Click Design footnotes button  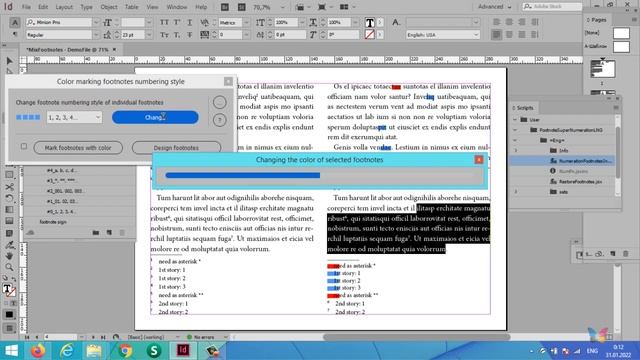[x=176, y=148]
